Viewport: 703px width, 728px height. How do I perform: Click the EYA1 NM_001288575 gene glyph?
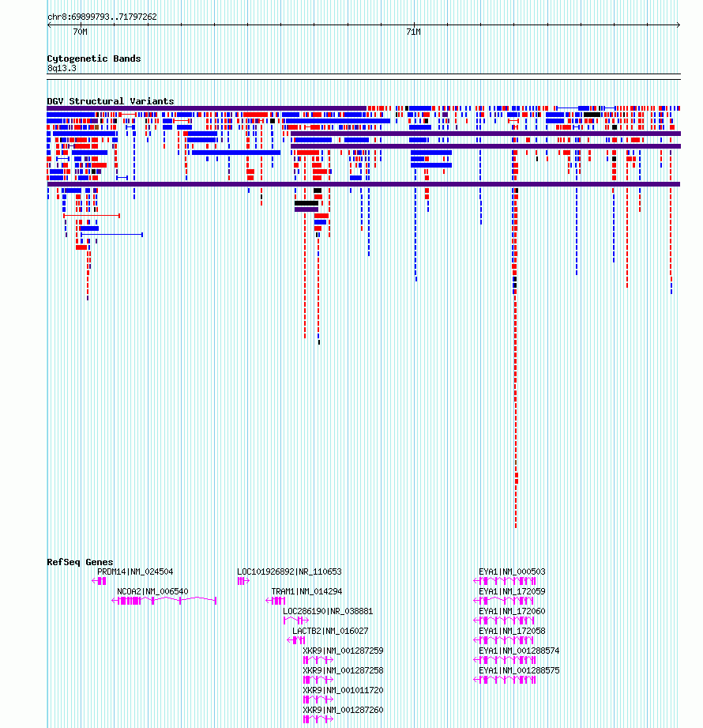pos(505,680)
